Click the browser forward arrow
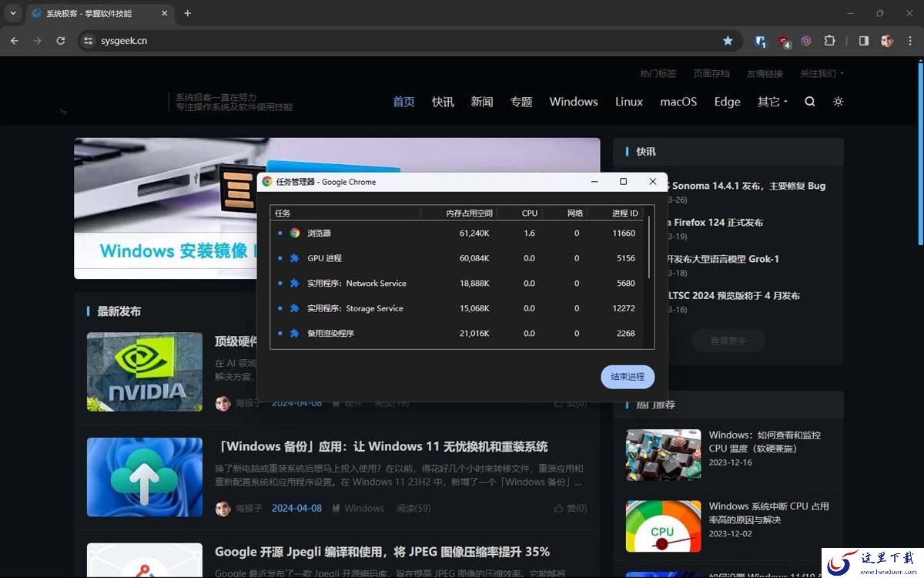 (37, 41)
